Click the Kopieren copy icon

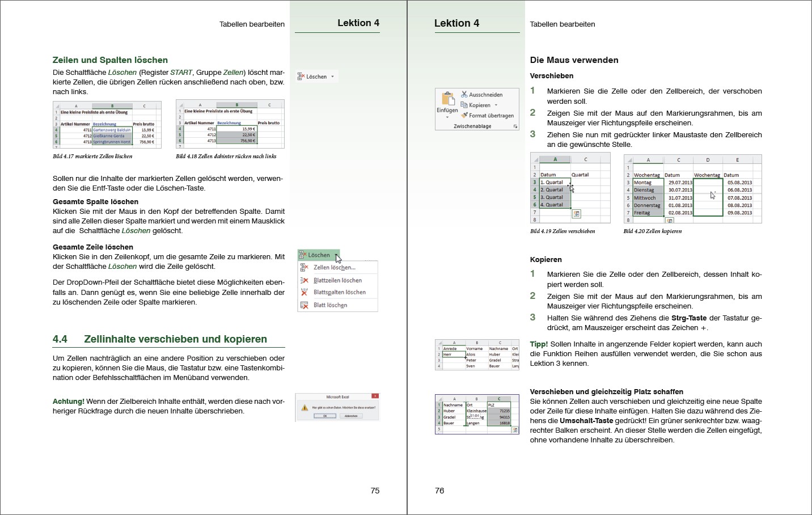pyautogui.click(x=464, y=105)
